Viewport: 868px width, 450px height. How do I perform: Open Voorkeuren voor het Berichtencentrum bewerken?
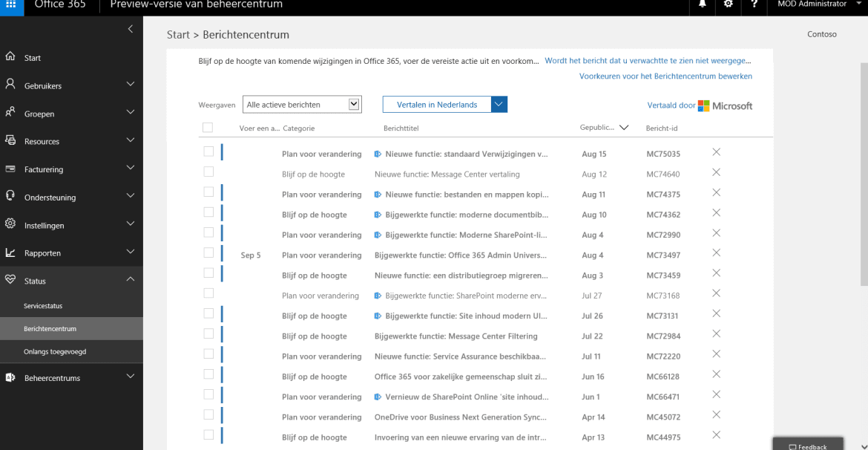click(665, 76)
